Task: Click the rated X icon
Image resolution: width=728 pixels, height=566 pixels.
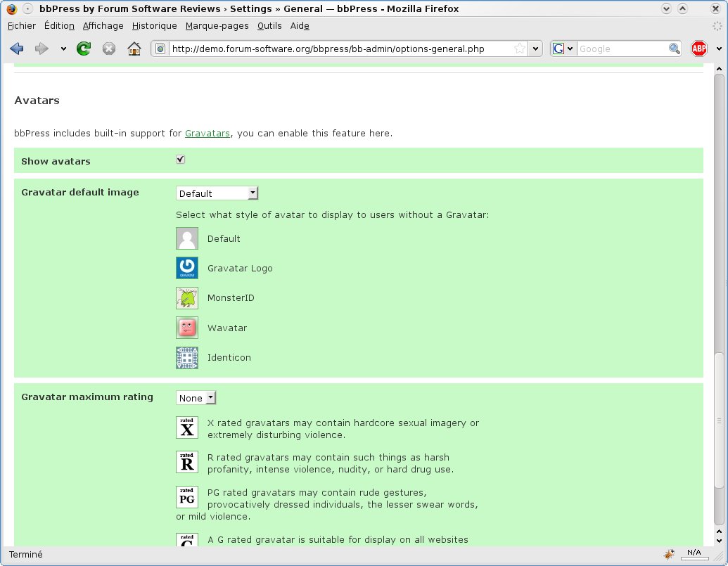Action: tap(187, 427)
